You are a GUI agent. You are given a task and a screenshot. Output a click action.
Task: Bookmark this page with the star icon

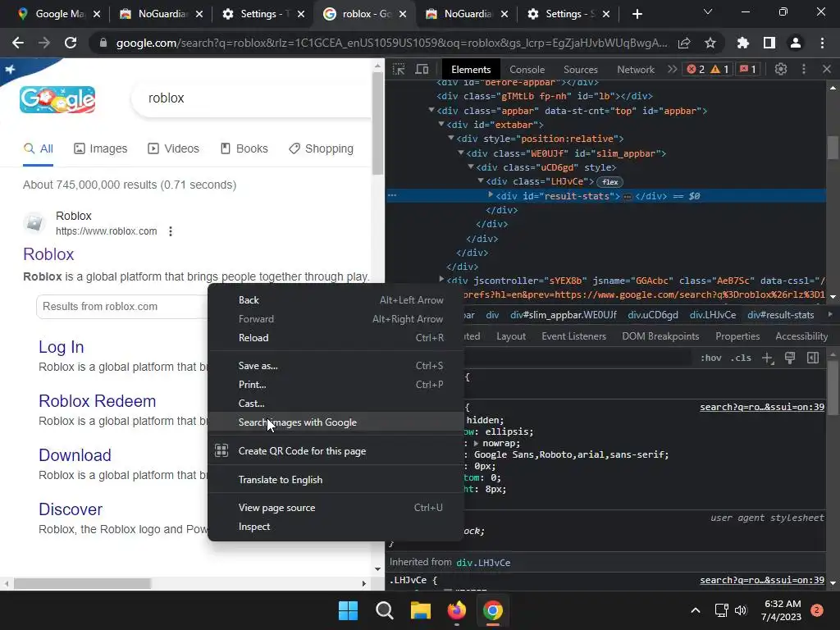click(x=710, y=43)
